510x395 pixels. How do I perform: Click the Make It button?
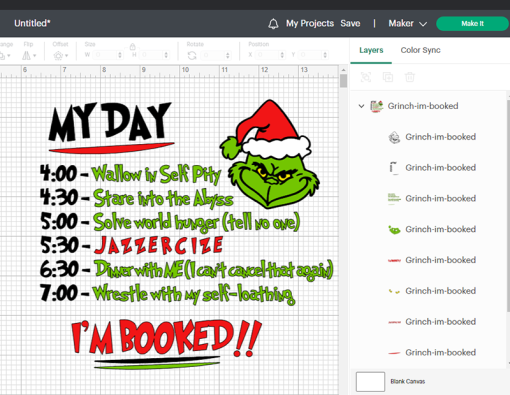pos(472,24)
